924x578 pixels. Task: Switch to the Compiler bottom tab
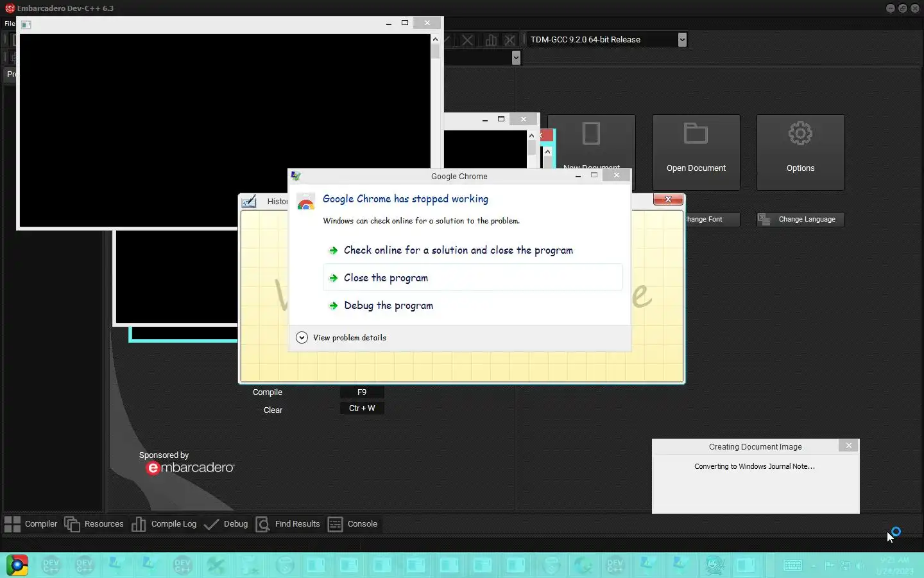coord(31,524)
